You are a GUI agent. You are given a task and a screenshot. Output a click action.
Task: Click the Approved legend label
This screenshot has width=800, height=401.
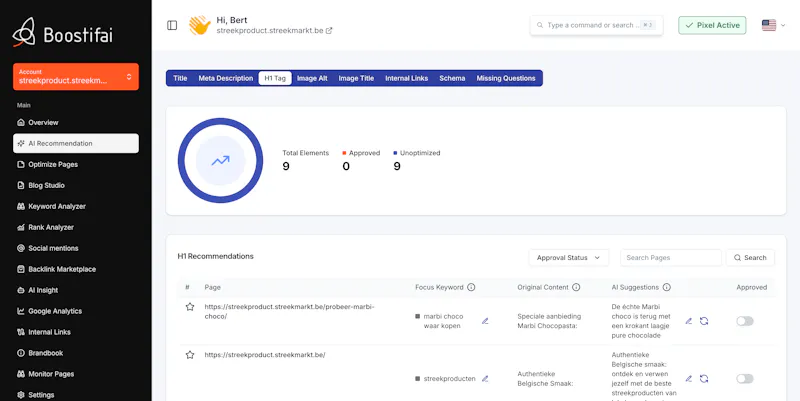(x=364, y=153)
